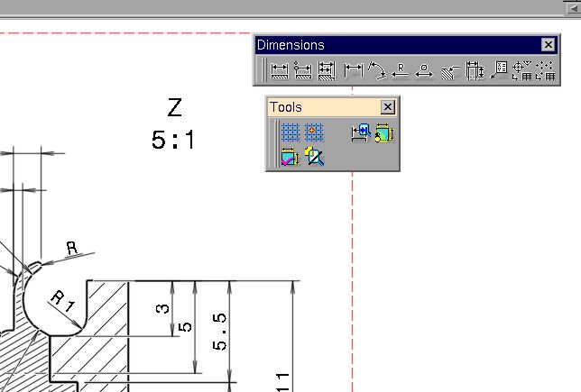This screenshot has height=392, width=581.
Task: Click the Filter Generated Elements icon
Action: [314, 157]
